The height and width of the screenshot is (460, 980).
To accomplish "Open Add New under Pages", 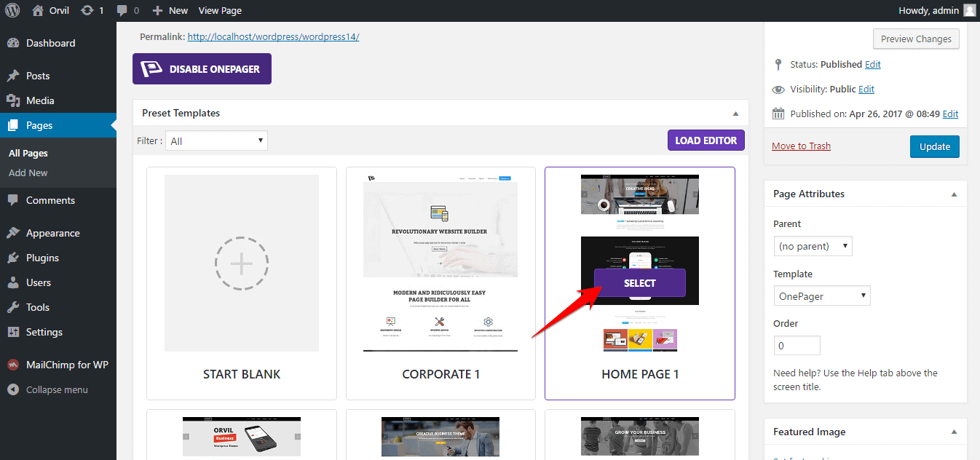I will point(28,172).
